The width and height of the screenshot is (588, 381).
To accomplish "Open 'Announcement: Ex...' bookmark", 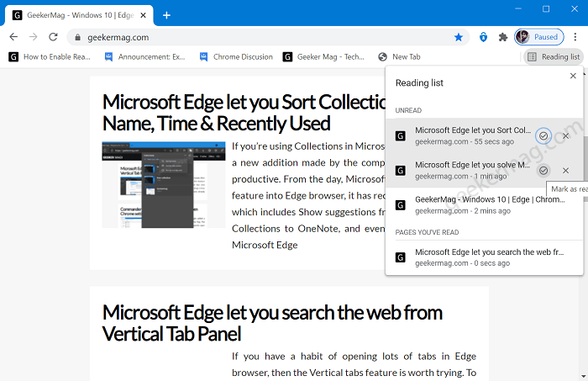I will click(145, 56).
